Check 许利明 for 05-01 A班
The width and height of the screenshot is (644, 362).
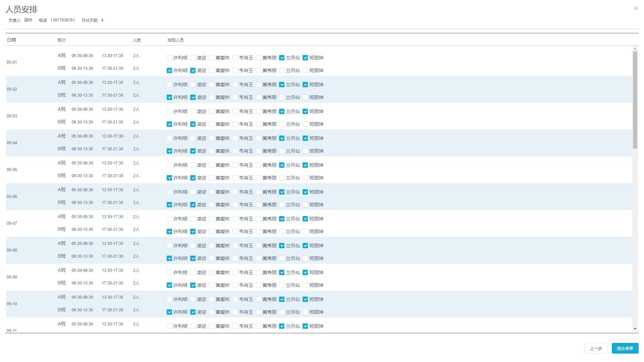click(169, 58)
